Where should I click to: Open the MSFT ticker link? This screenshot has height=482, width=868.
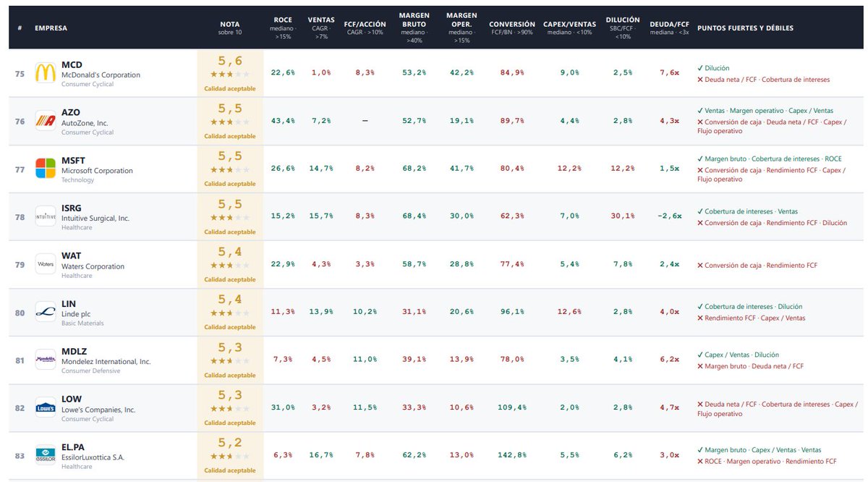(x=74, y=160)
